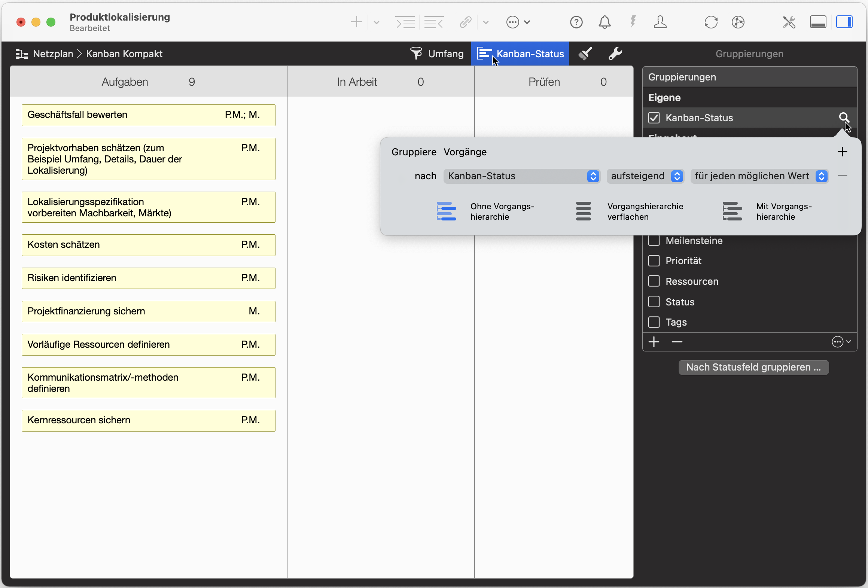
Task: Click magnifier icon next to Kanban-Status
Action: click(844, 118)
